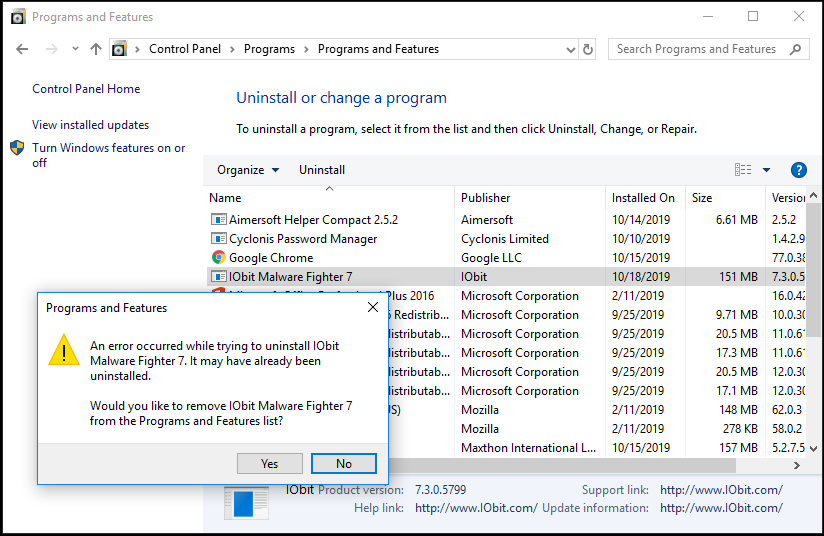This screenshot has width=824, height=536.
Task: Click the Aimersoft Helper Compact icon
Action: click(x=218, y=220)
